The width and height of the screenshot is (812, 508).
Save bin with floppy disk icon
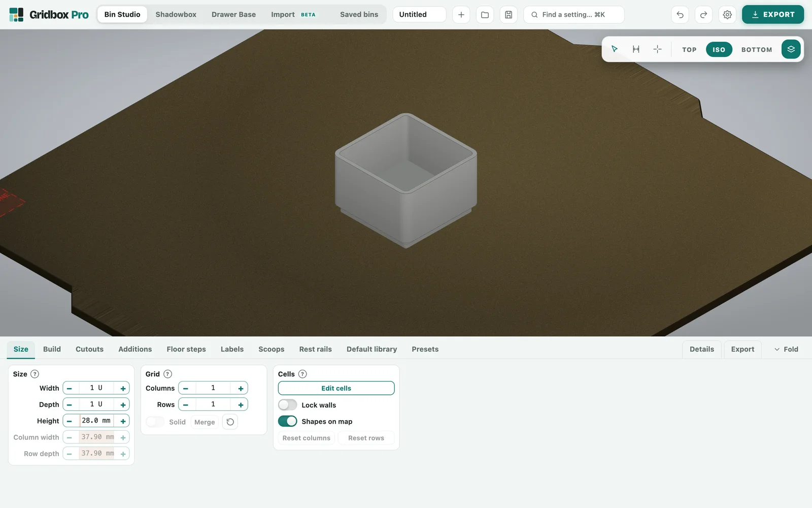point(509,15)
